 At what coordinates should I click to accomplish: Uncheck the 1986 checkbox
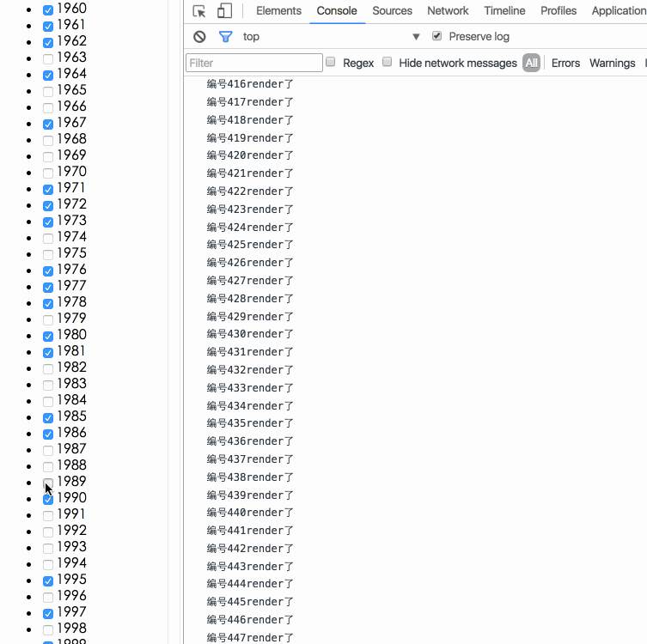48,434
